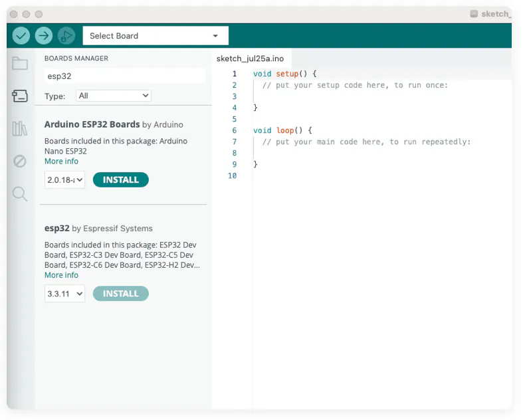The height and width of the screenshot is (420, 525).
Task: Click the red close window button
Action: (x=14, y=14)
